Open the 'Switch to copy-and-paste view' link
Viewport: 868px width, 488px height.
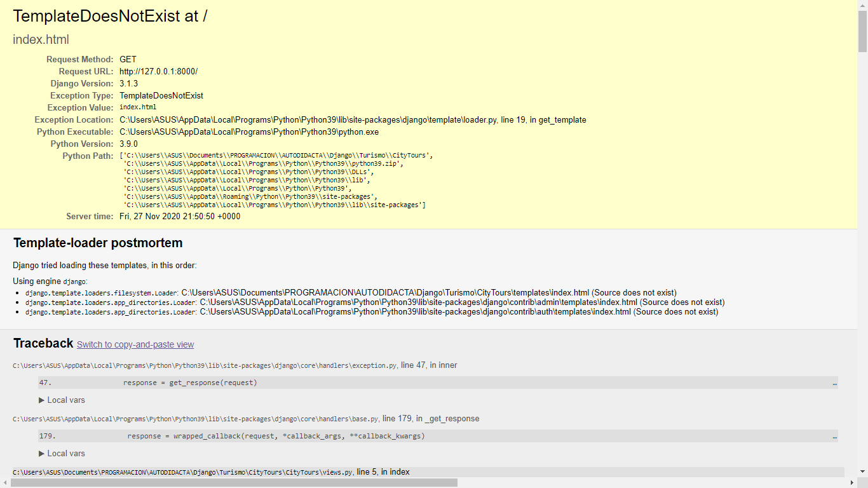coord(135,344)
